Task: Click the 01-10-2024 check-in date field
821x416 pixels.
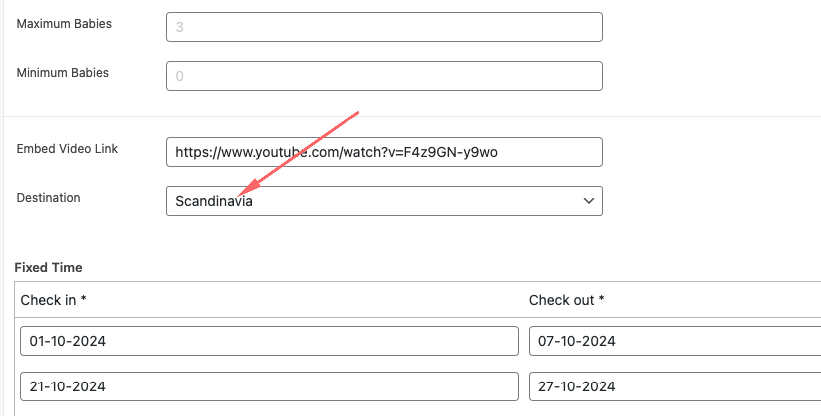Action: pos(270,341)
